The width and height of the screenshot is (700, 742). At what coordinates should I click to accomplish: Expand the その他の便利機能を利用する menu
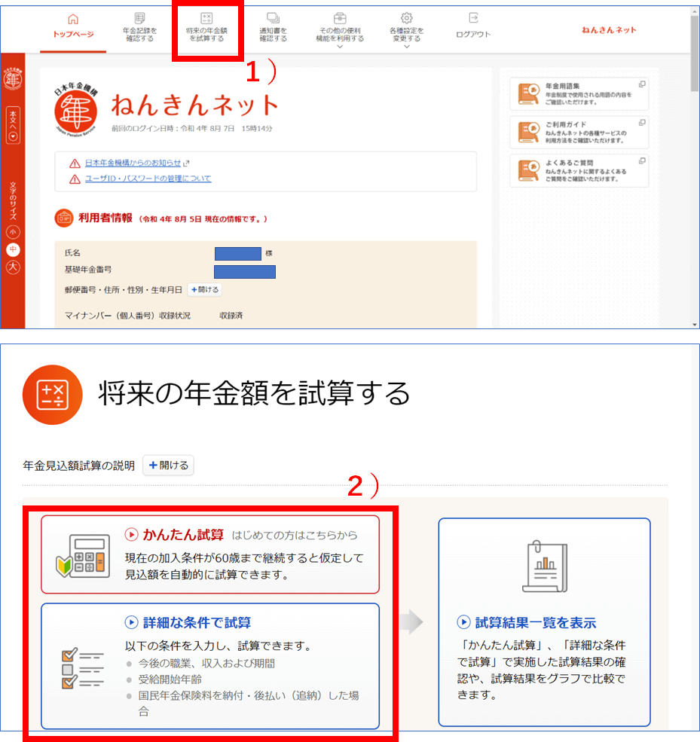point(340,30)
